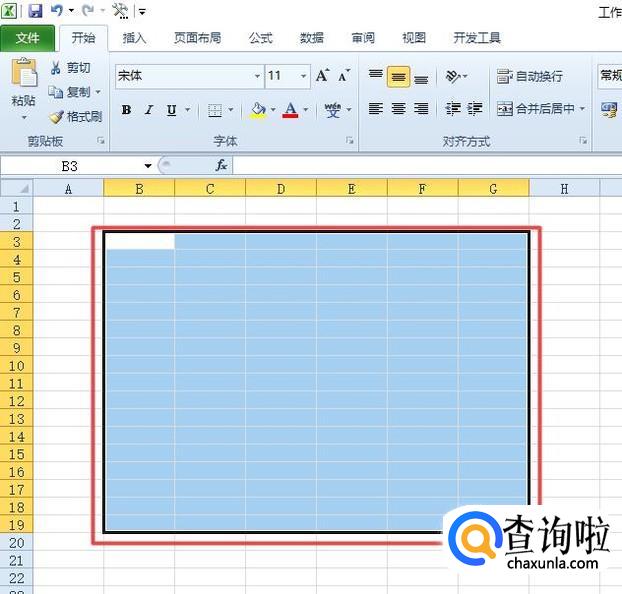Click the Increase Indent icon
Image resolution: width=622 pixels, height=594 pixels.
pos(474,108)
